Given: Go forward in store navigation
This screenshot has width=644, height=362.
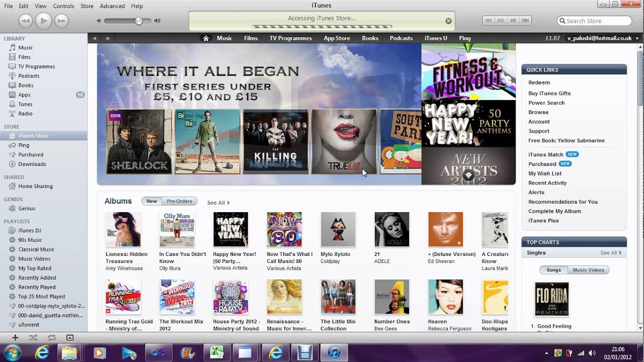Looking at the screenshot, I should tap(108, 38).
